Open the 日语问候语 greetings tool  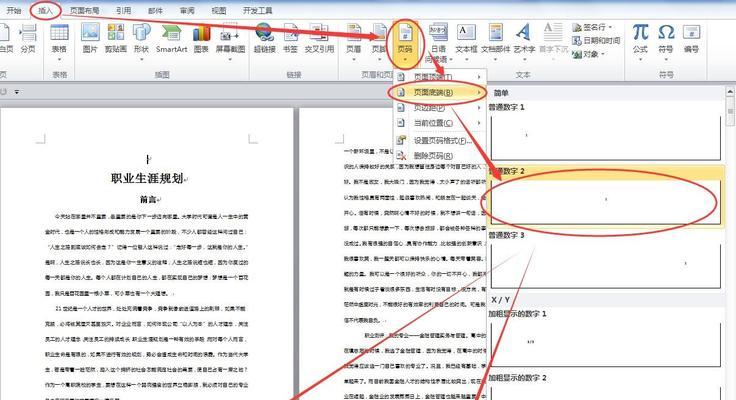click(438, 43)
